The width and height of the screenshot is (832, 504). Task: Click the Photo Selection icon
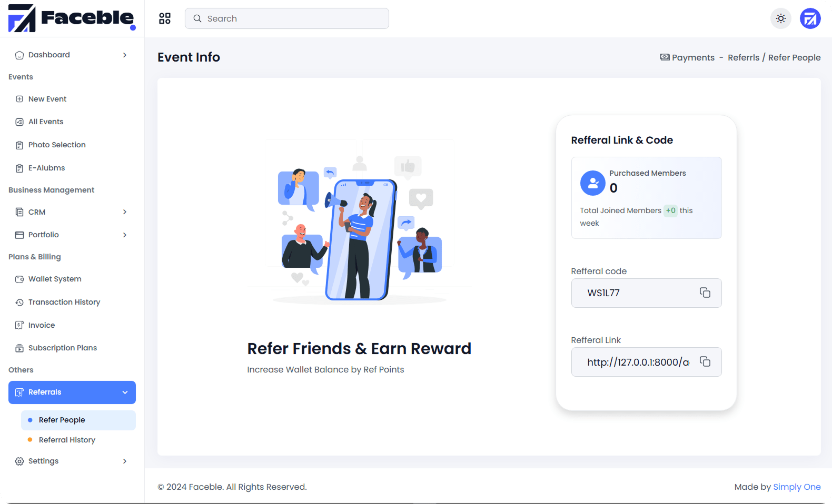pos(19,145)
